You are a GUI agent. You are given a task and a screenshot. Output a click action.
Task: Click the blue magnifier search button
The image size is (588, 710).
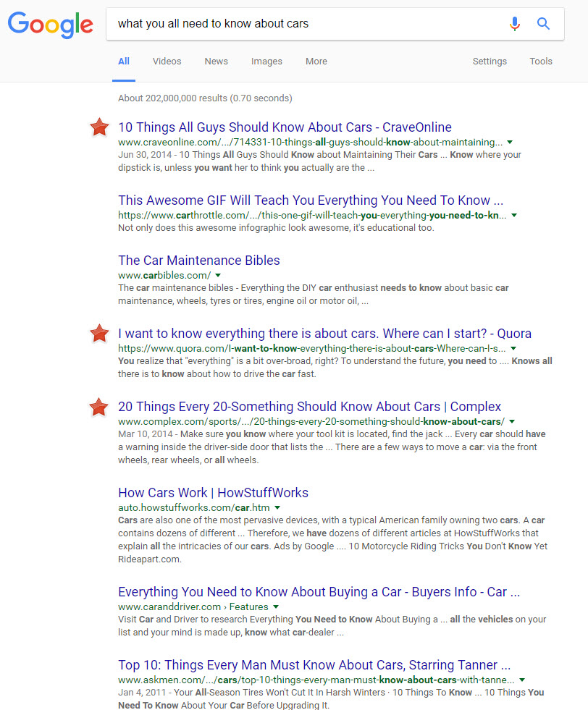coord(543,24)
